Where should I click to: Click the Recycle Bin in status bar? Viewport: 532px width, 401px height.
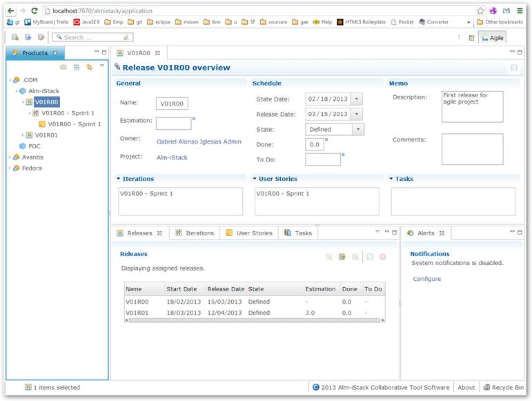click(x=504, y=387)
